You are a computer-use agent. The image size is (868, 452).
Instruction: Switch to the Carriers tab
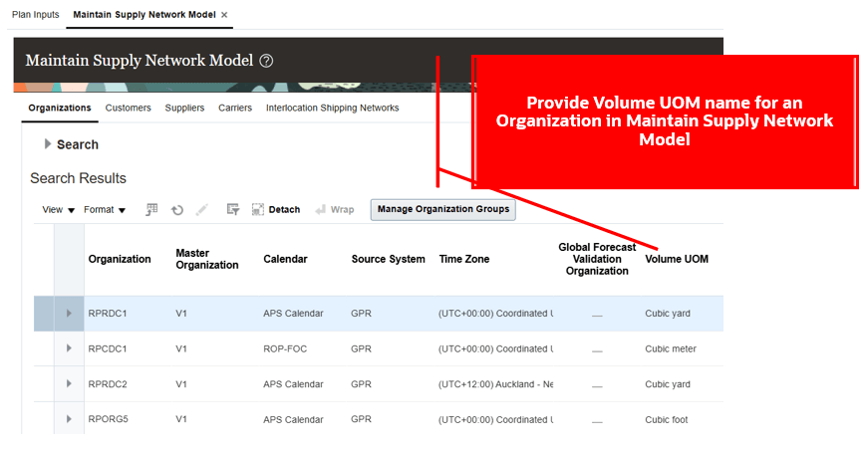(235, 108)
